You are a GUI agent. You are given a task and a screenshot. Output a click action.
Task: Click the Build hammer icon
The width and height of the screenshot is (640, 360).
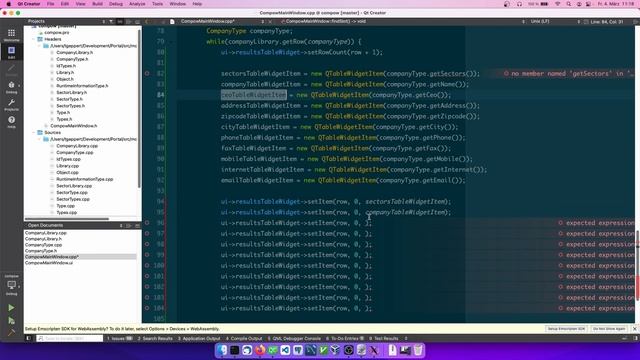[x=11, y=333]
